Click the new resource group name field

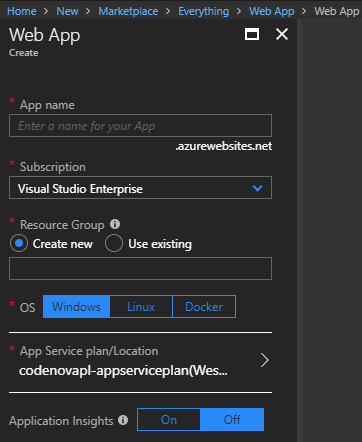[140, 268]
